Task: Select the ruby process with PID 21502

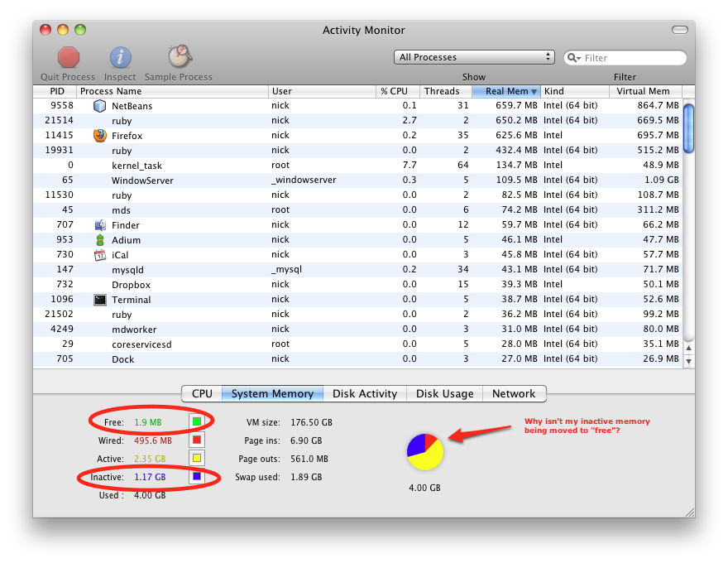Action: 358,314
